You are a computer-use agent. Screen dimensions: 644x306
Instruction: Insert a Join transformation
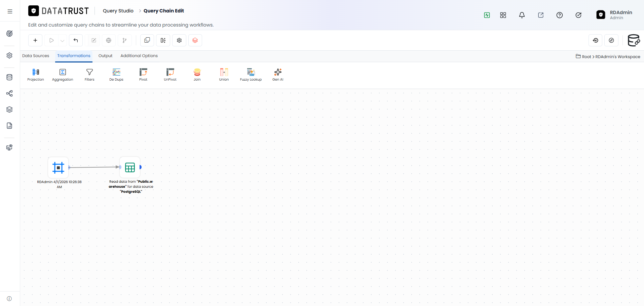click(197, 75)
